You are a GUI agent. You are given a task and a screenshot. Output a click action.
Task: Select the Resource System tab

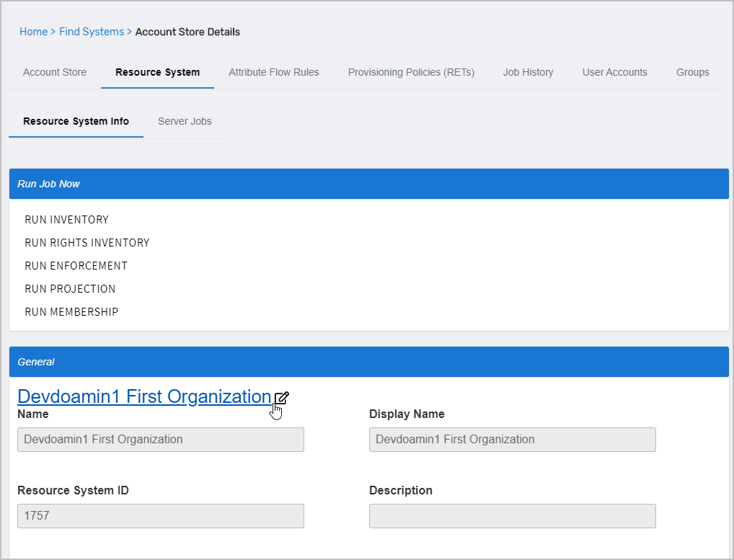tap(157, 72)
